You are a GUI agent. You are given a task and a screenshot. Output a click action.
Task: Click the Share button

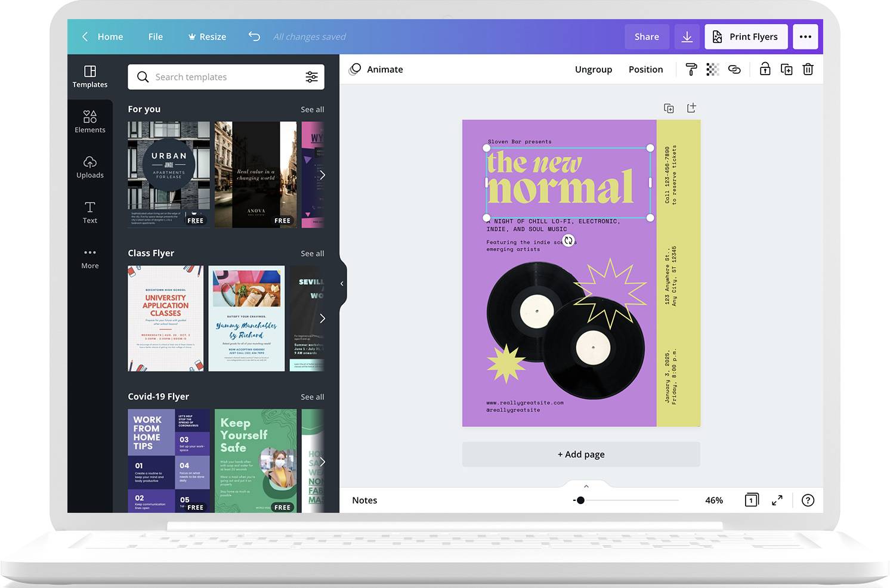[x=647, y=37]
